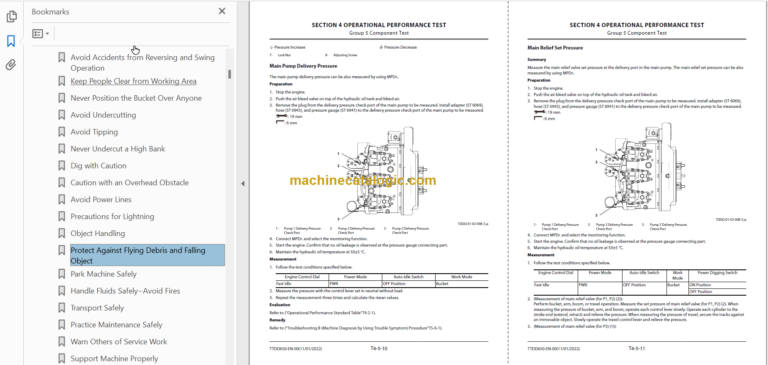Open bookmark Keep People Clear from Working Area
Image resolution: width=768 pixels, height=365 pixels.
point(133,81)
